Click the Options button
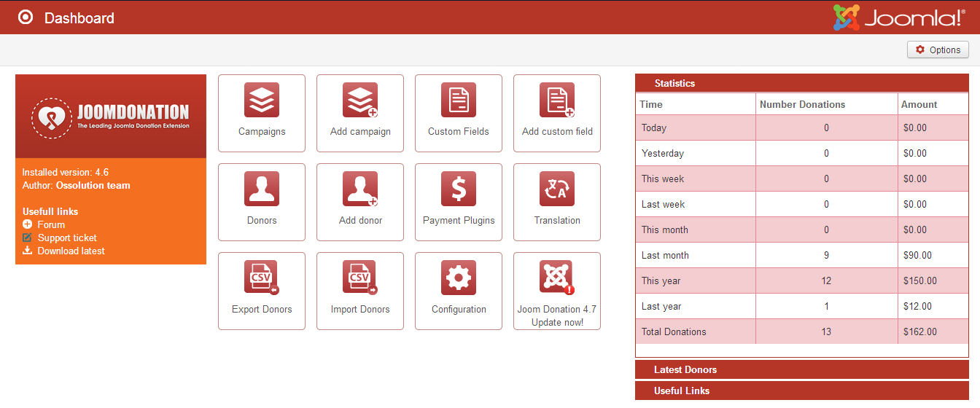Screen dimensions: 980x408 938,50
